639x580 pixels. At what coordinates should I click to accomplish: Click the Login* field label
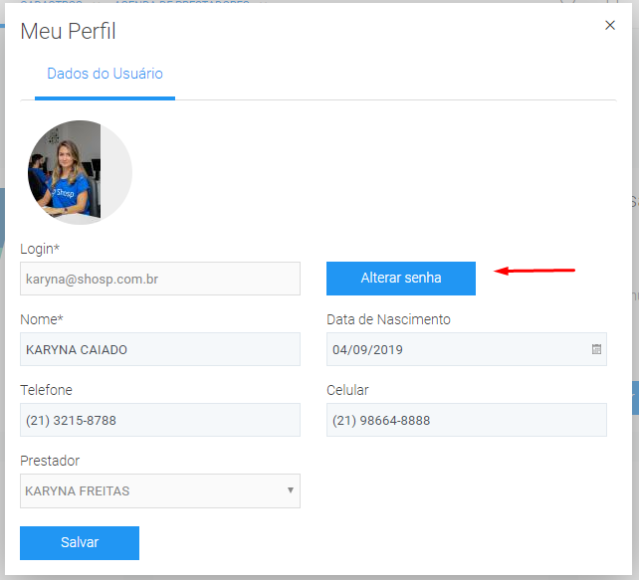click(x=41, y=248)
